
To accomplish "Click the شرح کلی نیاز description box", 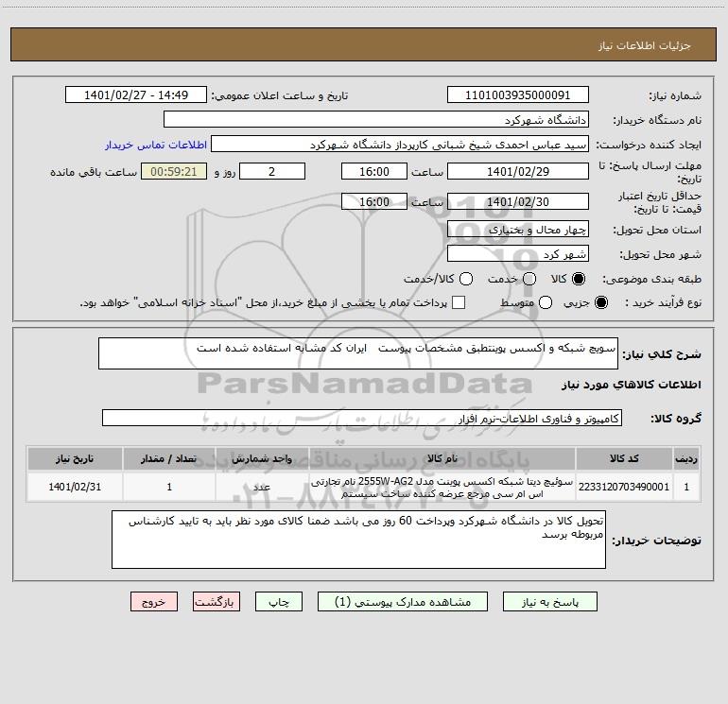I will click(358, 353).
